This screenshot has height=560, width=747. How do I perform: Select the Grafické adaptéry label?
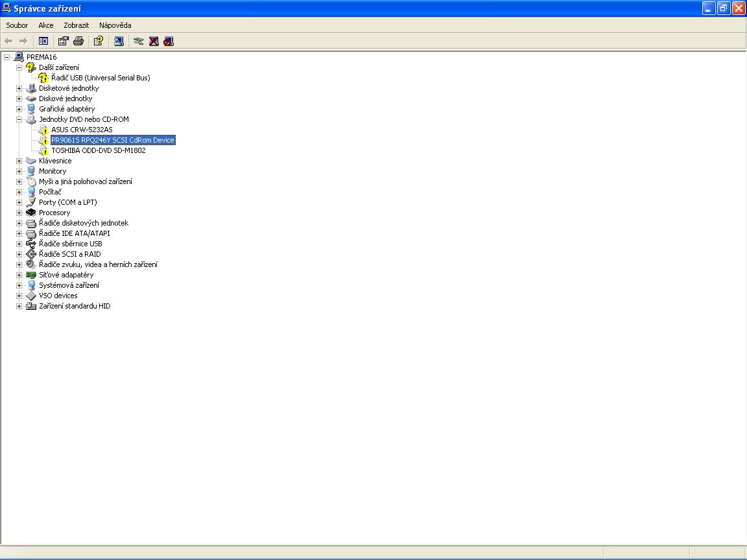point(67,109)
